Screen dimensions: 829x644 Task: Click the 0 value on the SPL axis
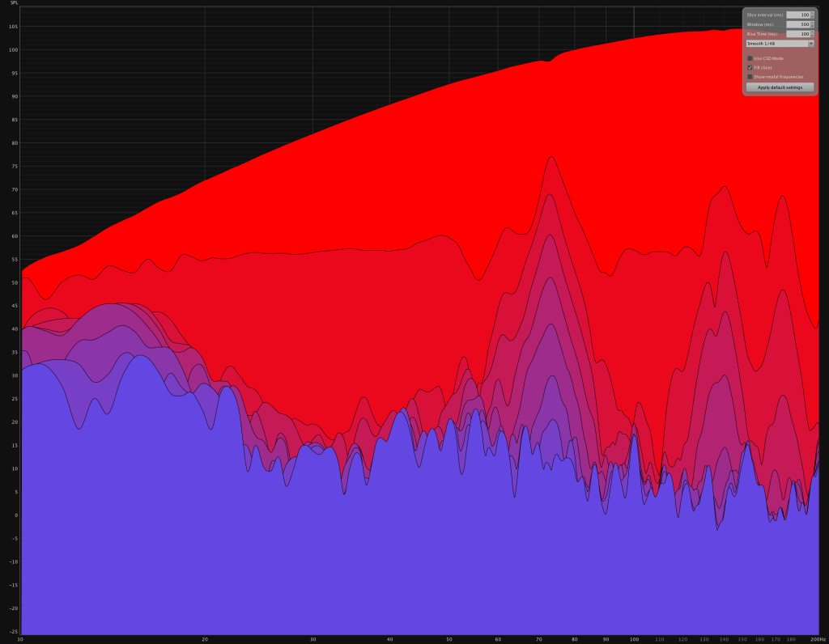[x=15, y=515]
